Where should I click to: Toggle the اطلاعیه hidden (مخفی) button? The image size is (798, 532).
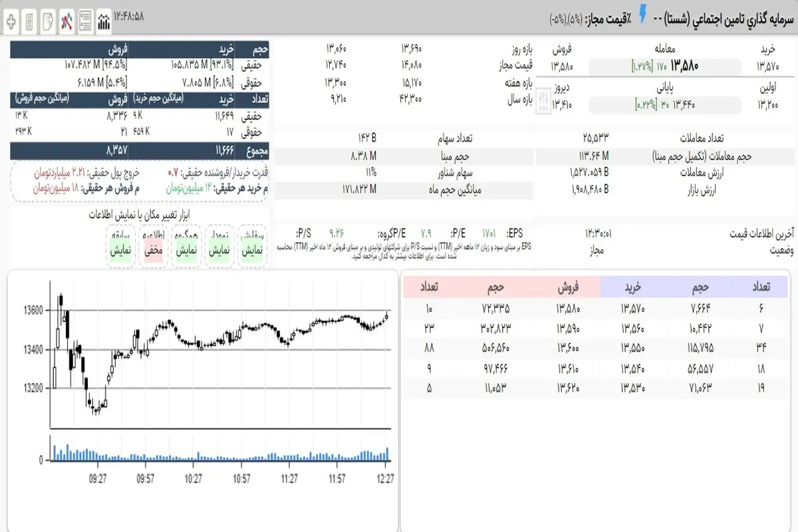(154, 247)
